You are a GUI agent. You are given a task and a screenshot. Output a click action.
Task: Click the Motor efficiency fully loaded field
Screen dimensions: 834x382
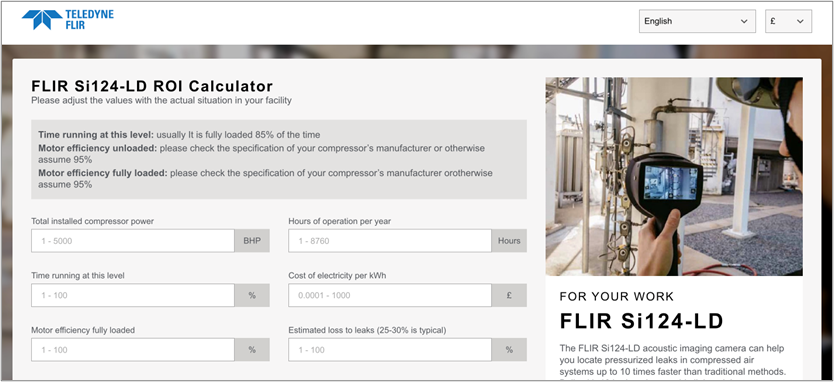coord(132,350)
